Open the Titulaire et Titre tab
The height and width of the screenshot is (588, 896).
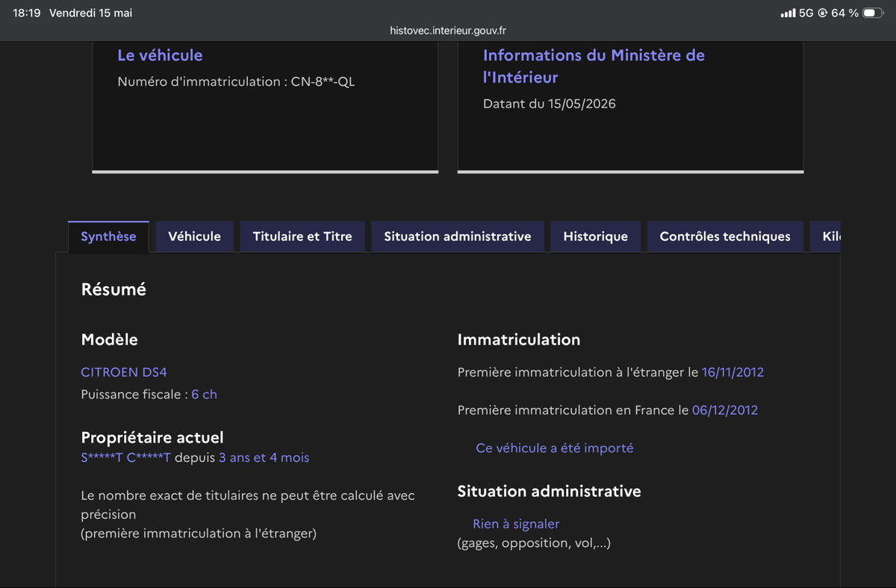pos(302,237)
